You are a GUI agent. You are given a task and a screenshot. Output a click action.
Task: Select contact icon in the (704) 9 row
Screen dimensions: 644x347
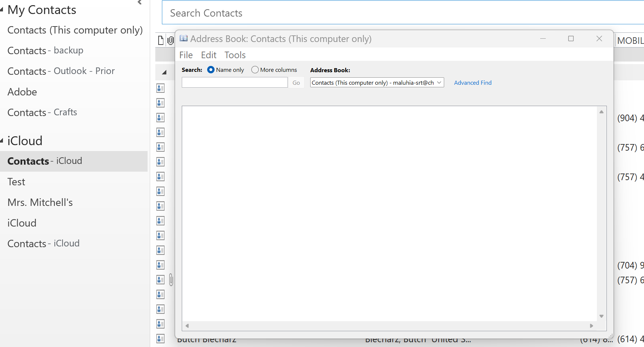tap(160, 265)
